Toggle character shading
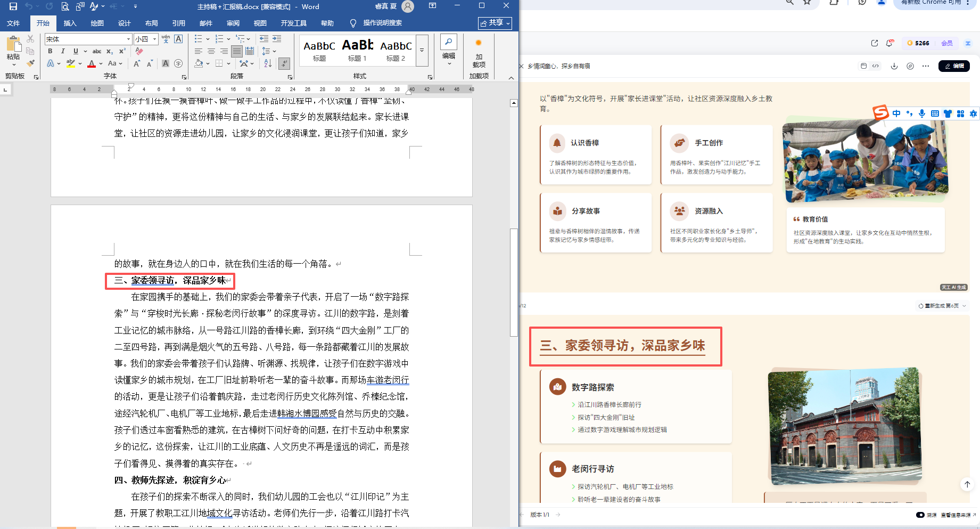The height and width of the screenshot is (529, 980). pos(166,63)
